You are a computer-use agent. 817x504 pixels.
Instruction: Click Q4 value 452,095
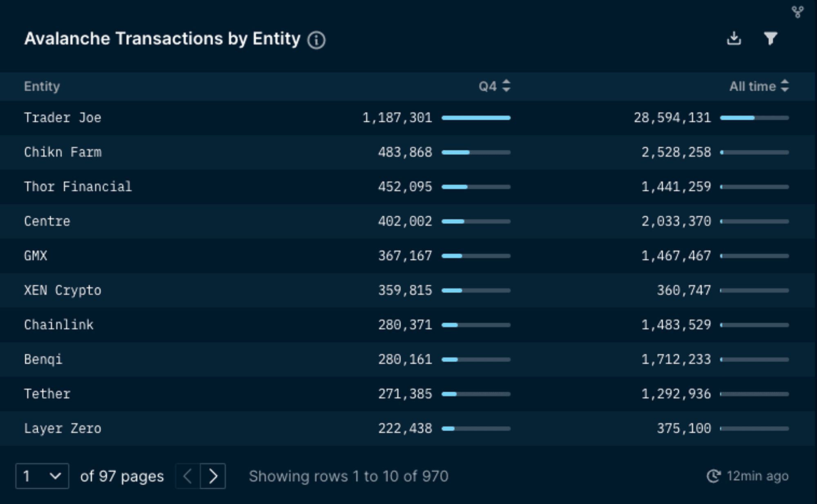[x=405, y=187]
